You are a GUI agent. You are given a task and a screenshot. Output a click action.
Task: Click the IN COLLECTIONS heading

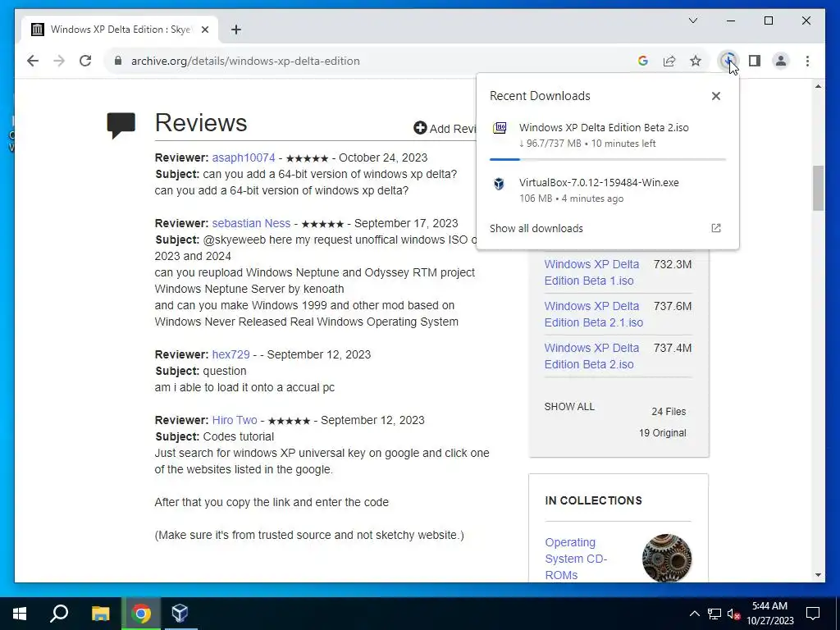coord(593,500)
